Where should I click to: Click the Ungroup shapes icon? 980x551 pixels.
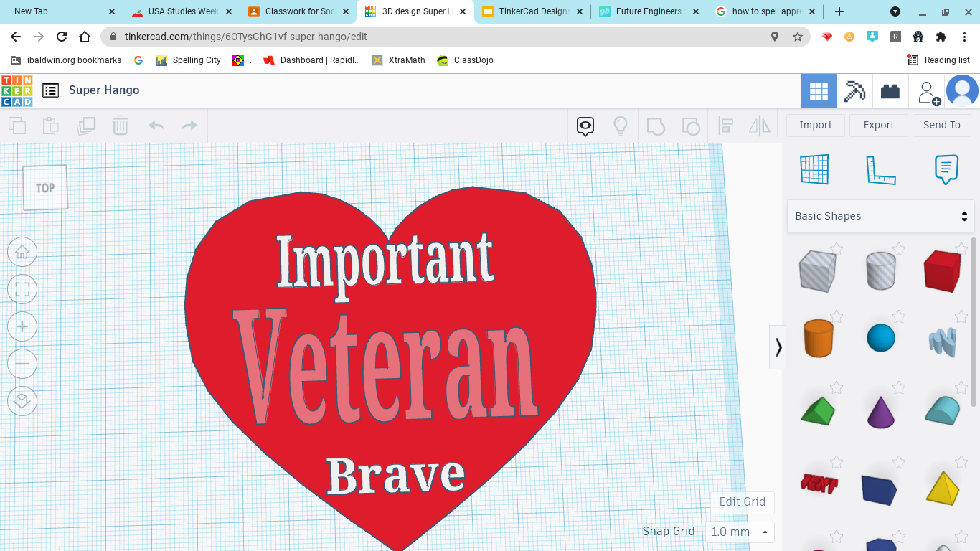click(690, 126)
